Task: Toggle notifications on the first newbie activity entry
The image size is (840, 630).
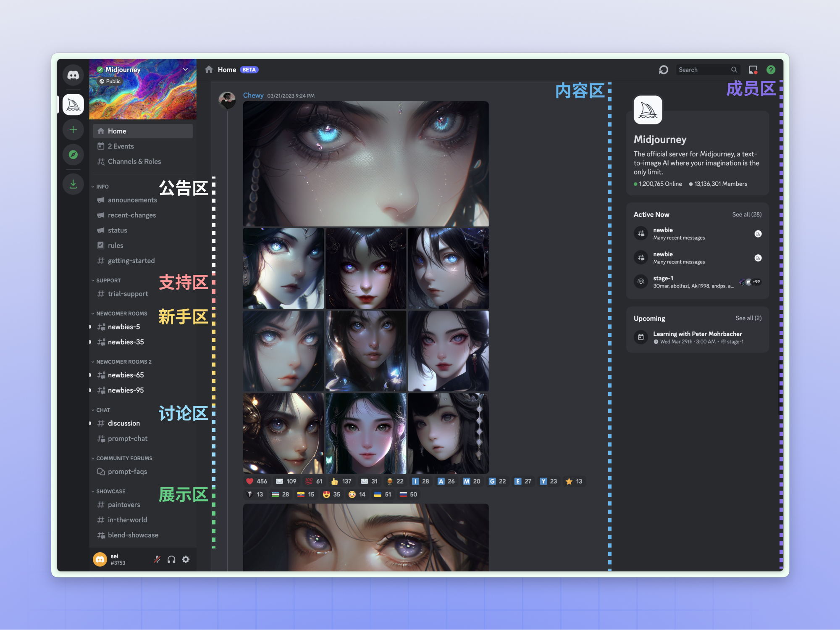Action: [759, 234]
